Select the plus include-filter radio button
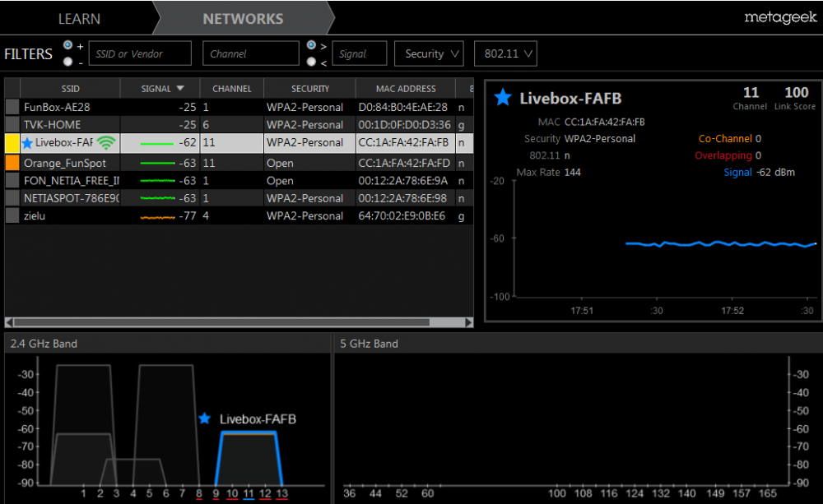 [67, 45]
